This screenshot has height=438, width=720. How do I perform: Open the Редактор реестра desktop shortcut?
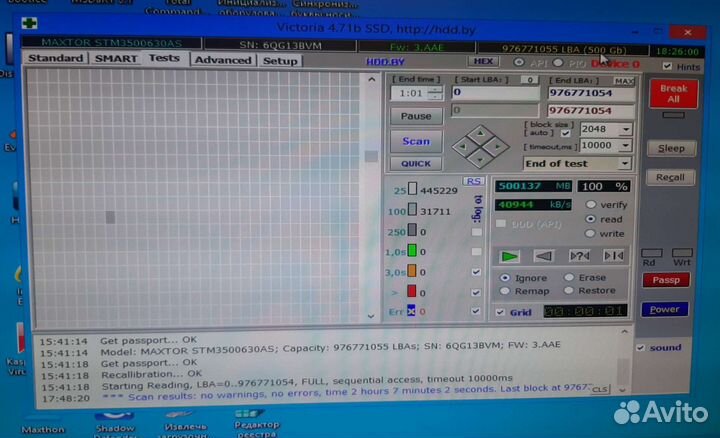click(x=257, y=425)
